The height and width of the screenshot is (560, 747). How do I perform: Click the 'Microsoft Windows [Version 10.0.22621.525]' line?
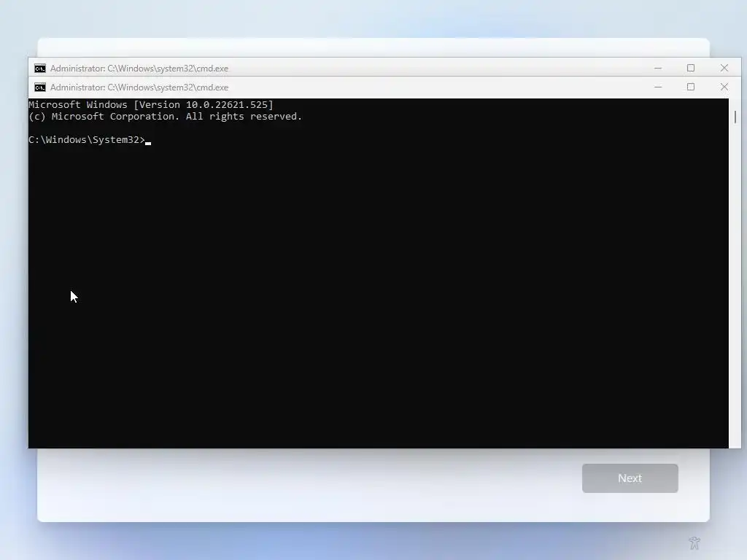pyautogui.click(x=151, y=105)
